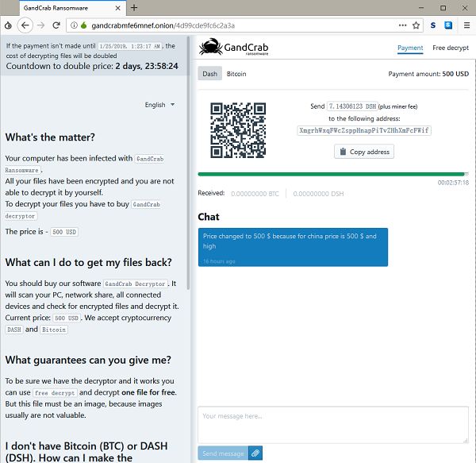Click the URL address bar
This screenshot has width=476, height=463.
243,25
